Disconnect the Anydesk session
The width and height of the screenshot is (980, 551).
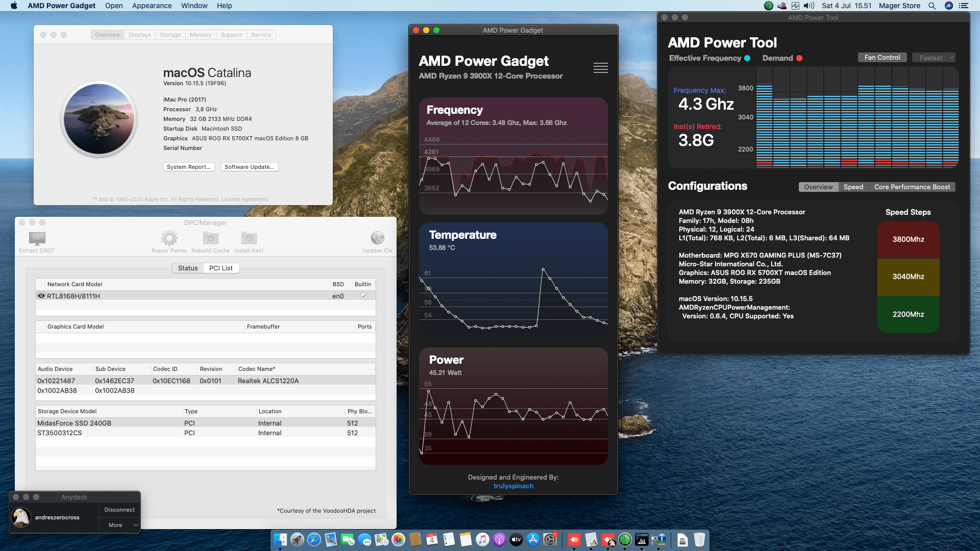click(119, 509)
